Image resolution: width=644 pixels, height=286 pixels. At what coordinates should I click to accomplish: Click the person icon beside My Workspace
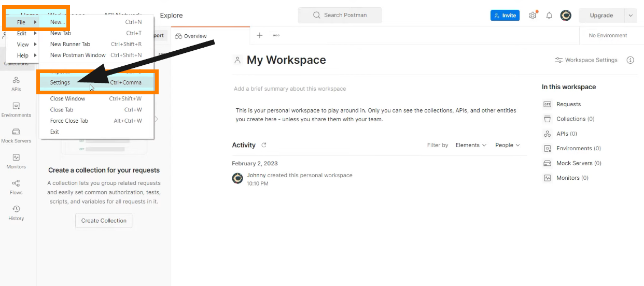[237, 60]
